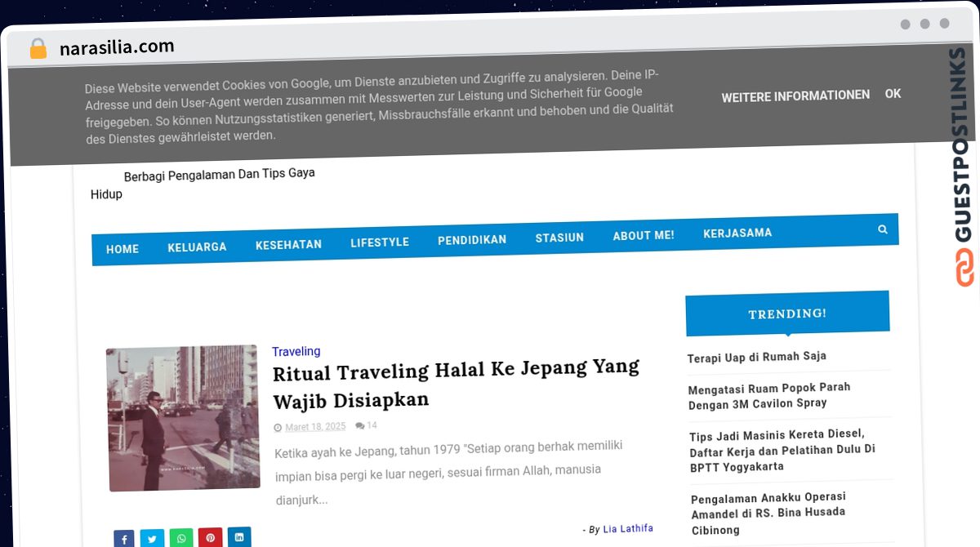The height and width of the screenshot is (547, 980).
Task: Pin the post on Pinterest
Action: click(x=210, y=537)
